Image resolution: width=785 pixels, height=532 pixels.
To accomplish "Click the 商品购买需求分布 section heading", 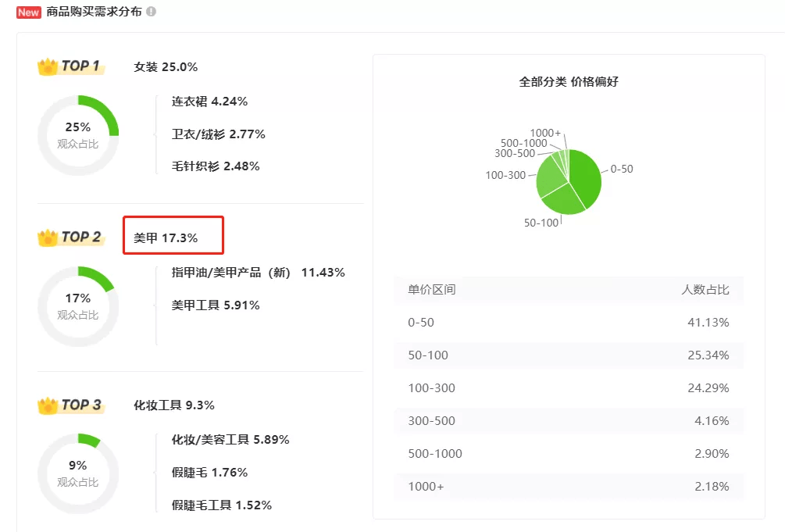I will coord(94,12).
